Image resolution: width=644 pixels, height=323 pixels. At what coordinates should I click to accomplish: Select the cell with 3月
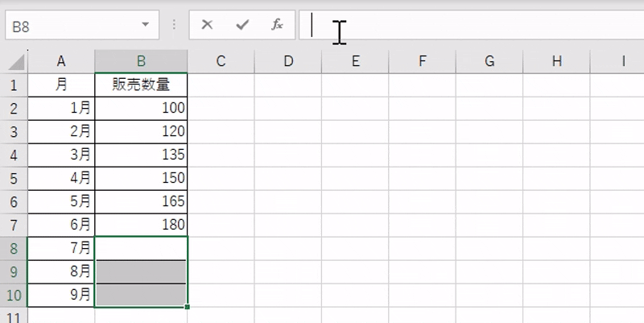tap(61, 155)
